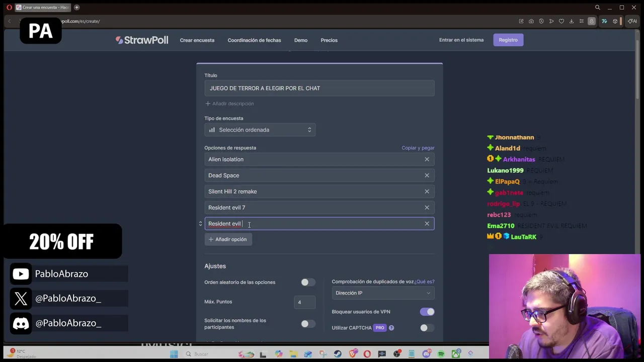Open Opera's tab search icon
The image size is (644, 362).
pyautogui.click(x=597, y=8)
